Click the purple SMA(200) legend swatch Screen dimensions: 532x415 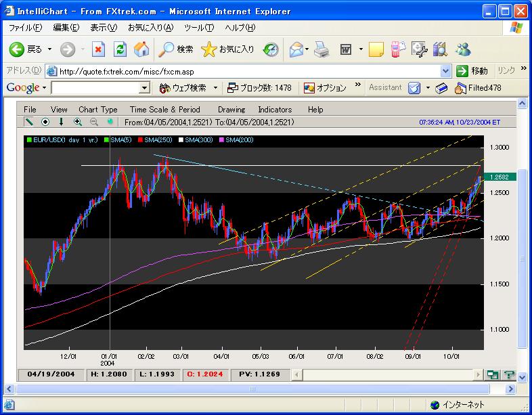pos(221,140)
